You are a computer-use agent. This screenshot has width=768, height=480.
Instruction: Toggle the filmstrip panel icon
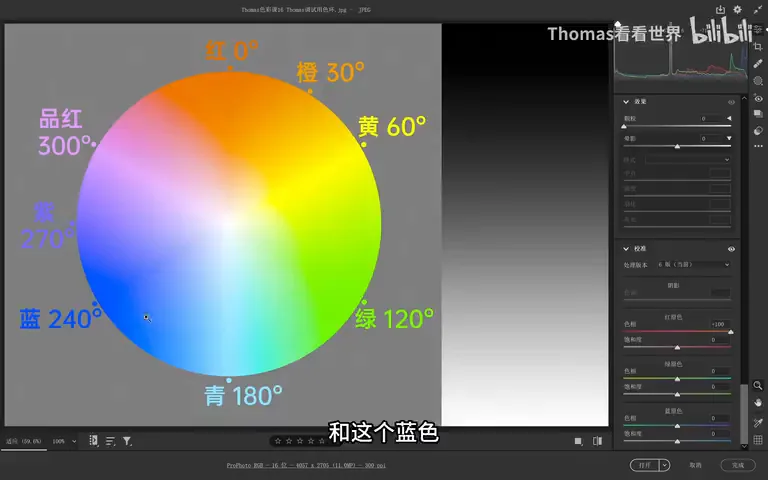pos(94,441)
